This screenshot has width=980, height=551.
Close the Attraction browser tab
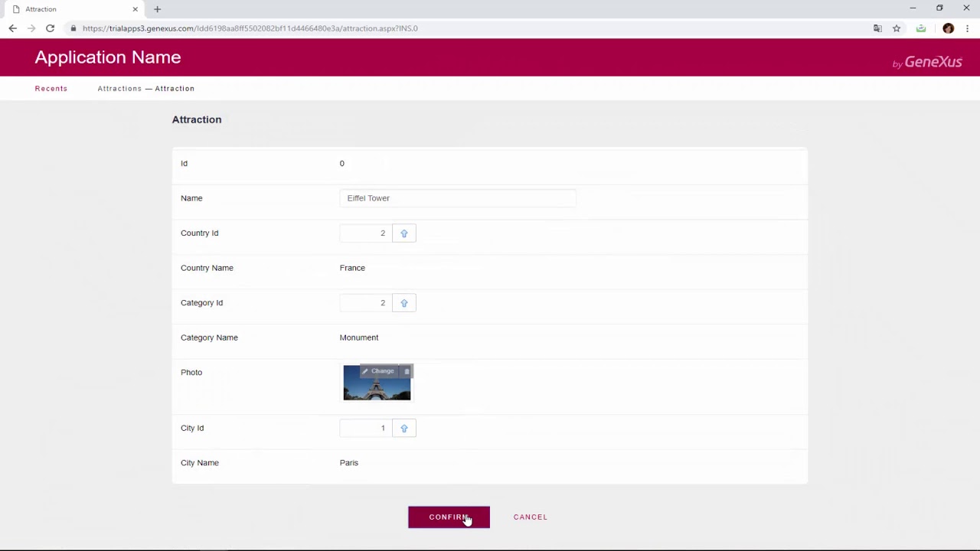135,9
